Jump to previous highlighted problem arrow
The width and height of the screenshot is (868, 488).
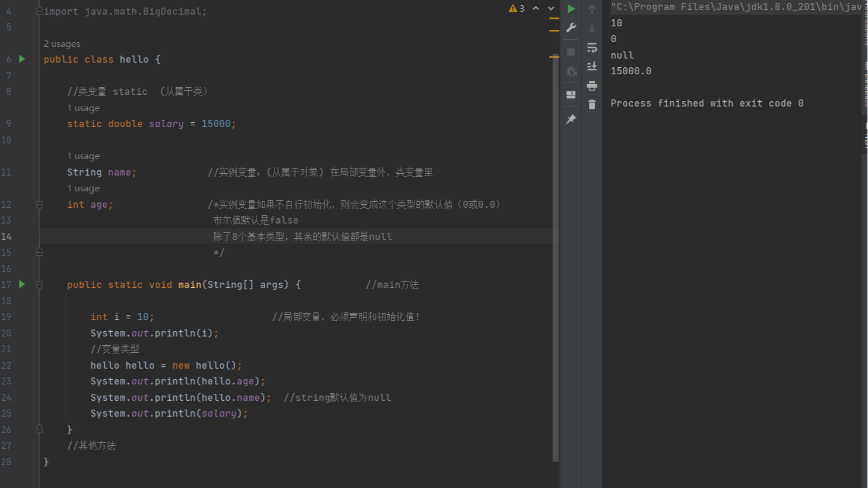(536, 8)
